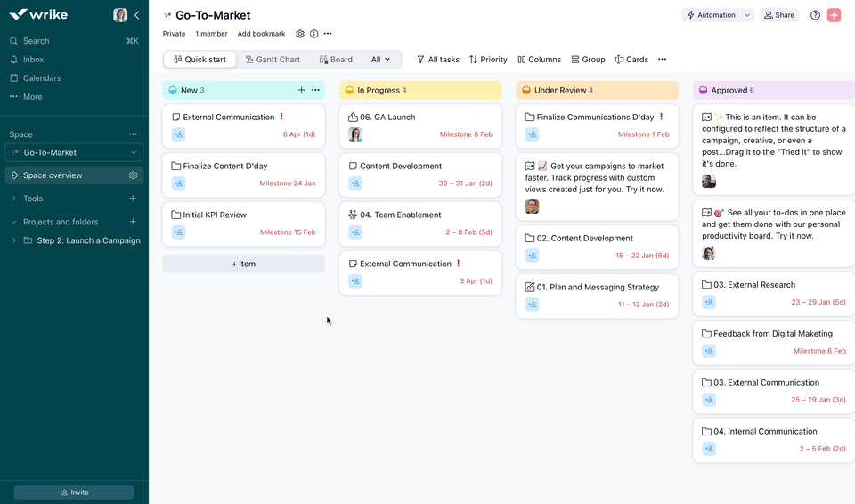Image resolution: width=855 pixels, height=504 pixels.
Task: Click the Invite button in sidebar
Action: click(x=74, y=492)
